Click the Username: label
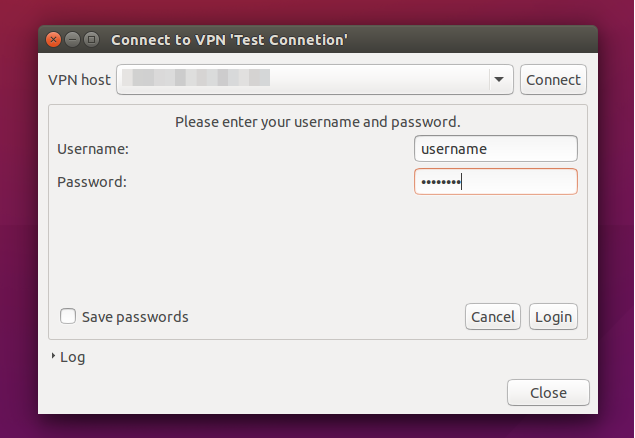This screenshot has width=635, height=438. pyautogui.click(x=93, y=149)
